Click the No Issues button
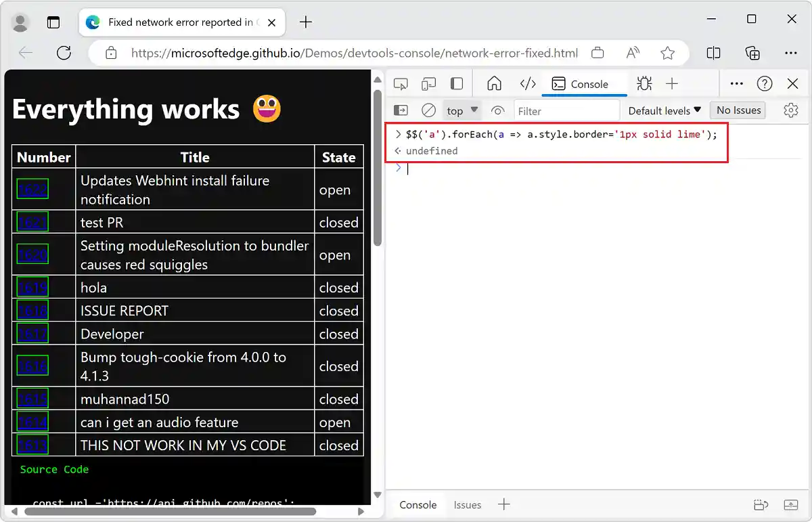 [738, 110]
